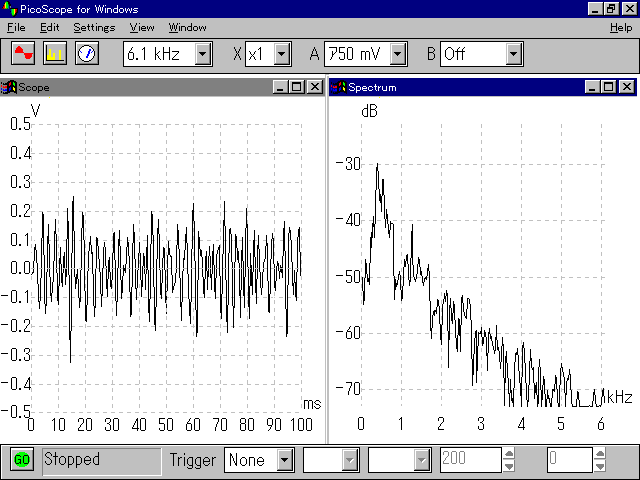Close the PicoScope application
640x480 pixels.
pos(629,9)
